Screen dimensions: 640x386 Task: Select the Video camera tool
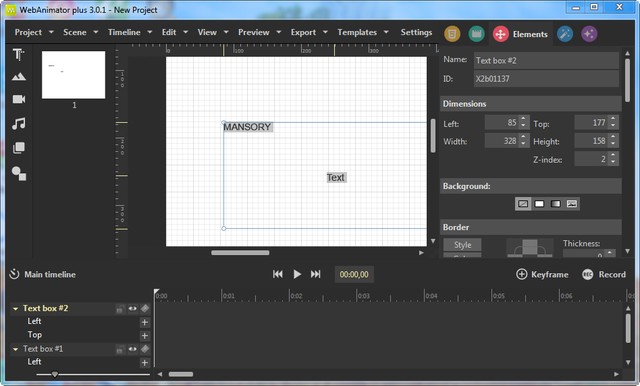tap(19, 99)
